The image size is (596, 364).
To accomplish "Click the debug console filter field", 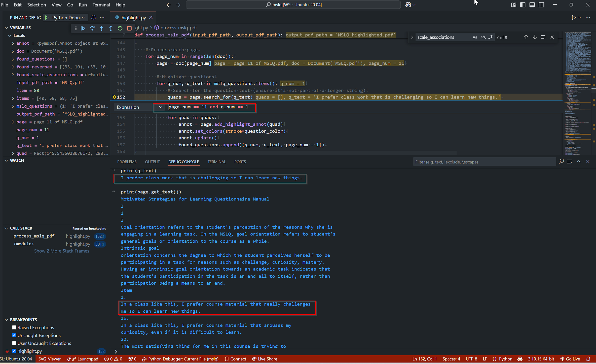I will tap(484, 162).
